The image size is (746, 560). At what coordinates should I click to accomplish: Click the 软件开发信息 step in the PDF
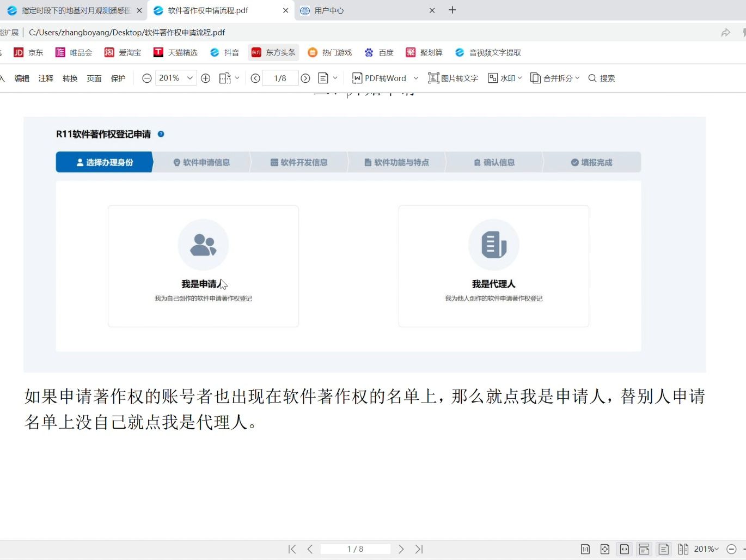coord(299,162)
